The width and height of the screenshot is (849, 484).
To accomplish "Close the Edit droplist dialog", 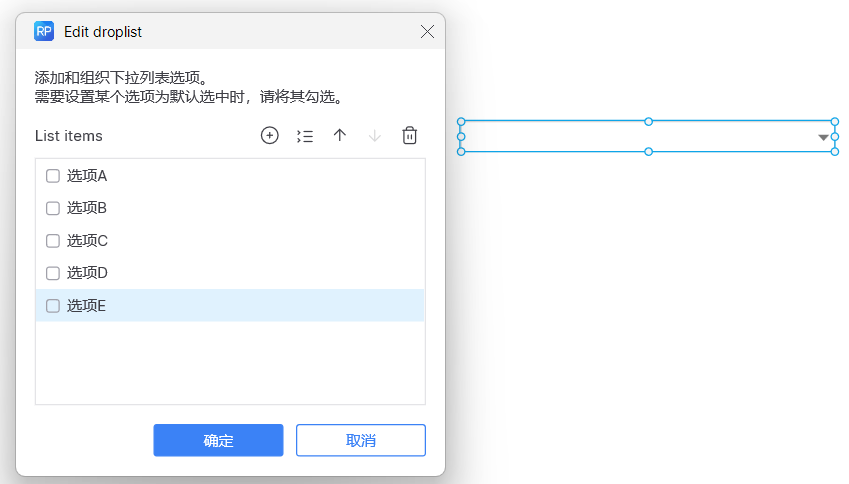I will [x=427, y=31].
